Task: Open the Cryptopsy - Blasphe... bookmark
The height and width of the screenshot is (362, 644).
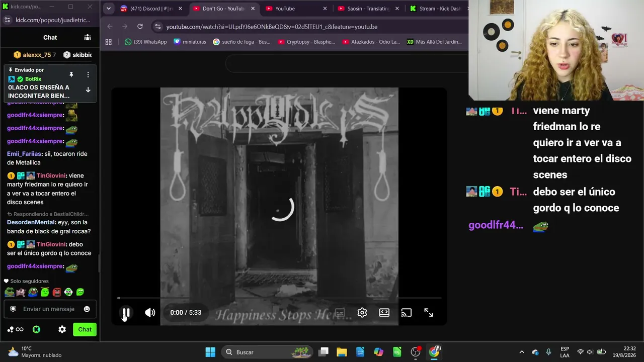Action: (x=306, y=42)
